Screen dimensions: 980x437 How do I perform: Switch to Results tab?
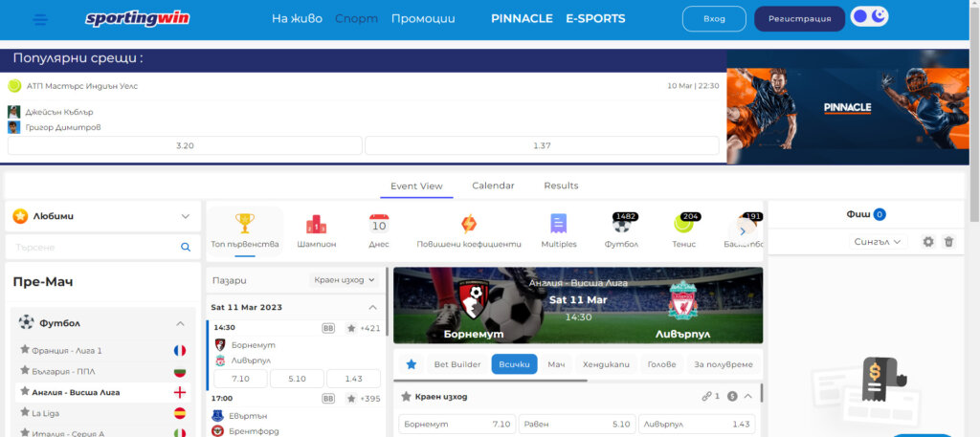tap(561, 186)
